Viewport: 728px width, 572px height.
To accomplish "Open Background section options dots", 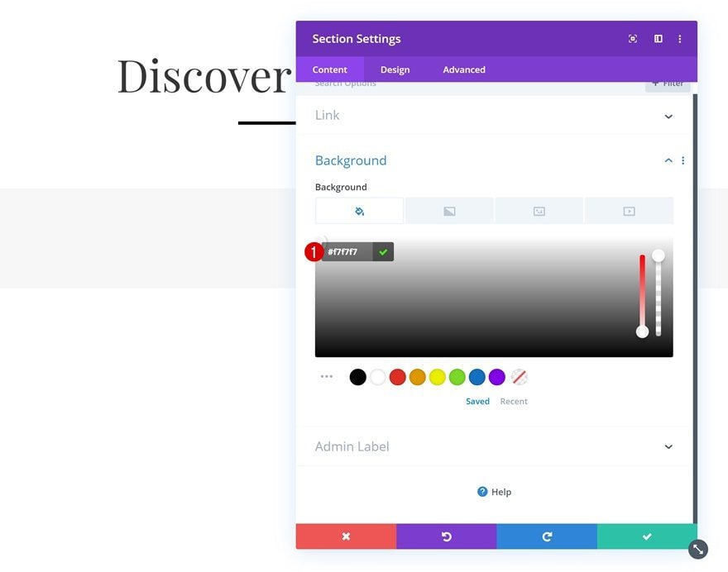I will click(683, 160).
